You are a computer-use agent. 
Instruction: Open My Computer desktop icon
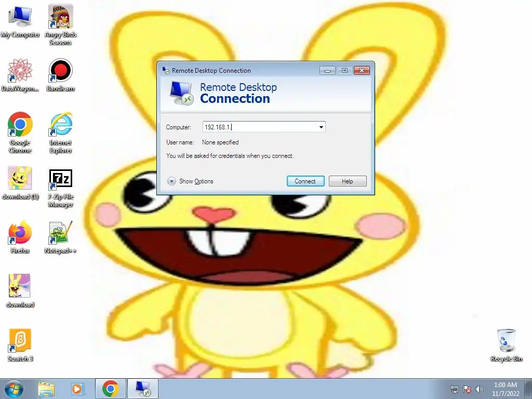tap(20, 21)
